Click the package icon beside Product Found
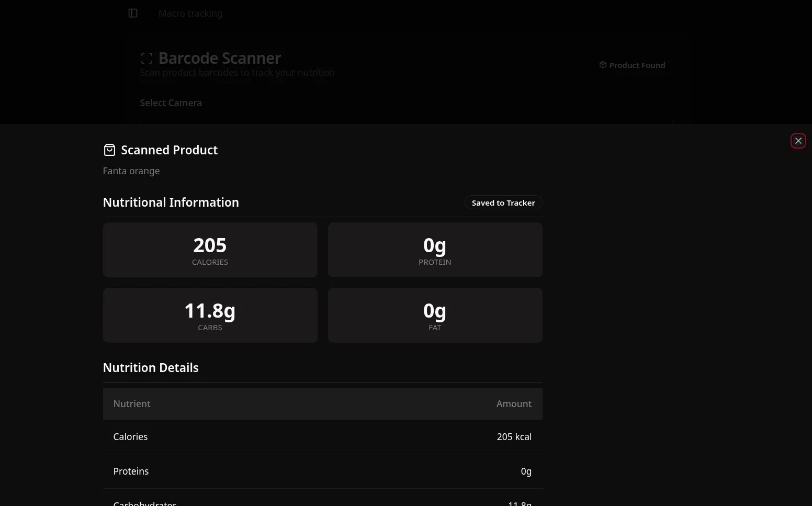Screen dimensions: 812x506 coord(603,64)
